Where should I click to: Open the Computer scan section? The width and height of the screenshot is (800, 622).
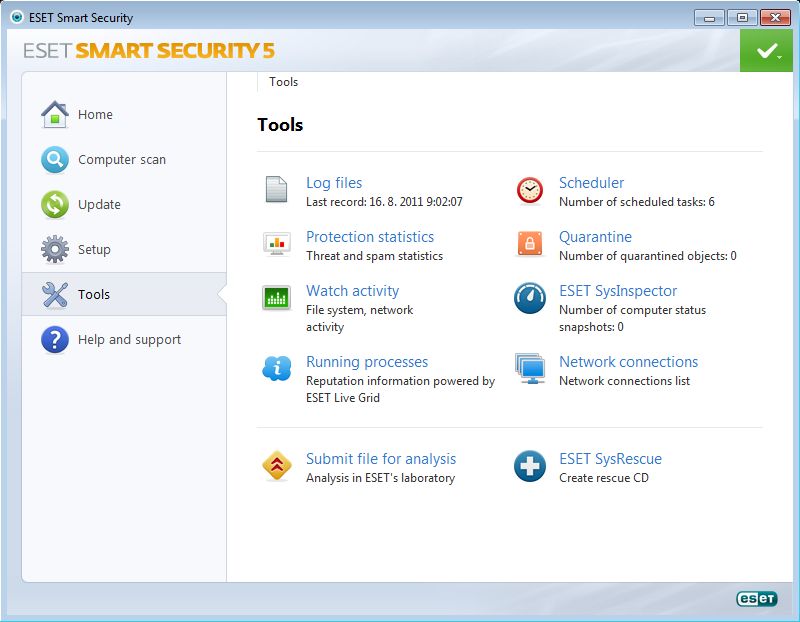click(124, 160)
